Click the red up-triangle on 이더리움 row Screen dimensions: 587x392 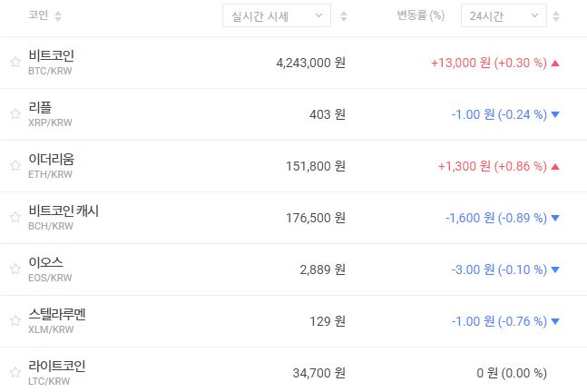(x=555, y=166)
